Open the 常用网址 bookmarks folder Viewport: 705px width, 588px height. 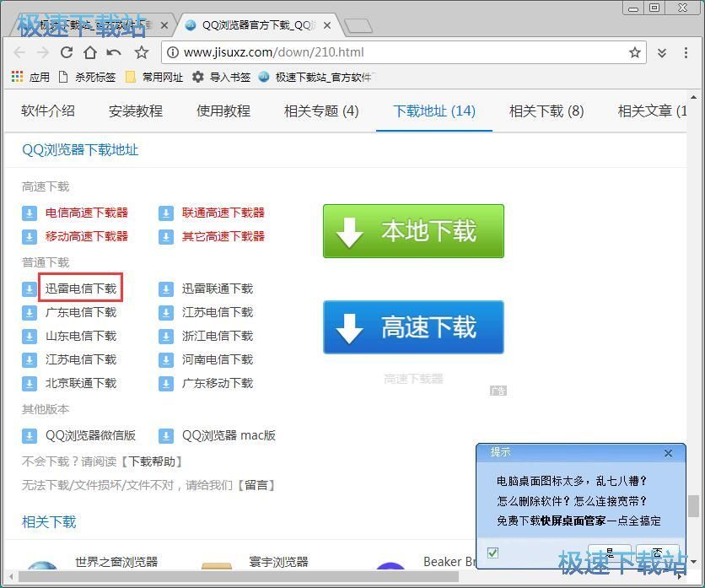154,77
